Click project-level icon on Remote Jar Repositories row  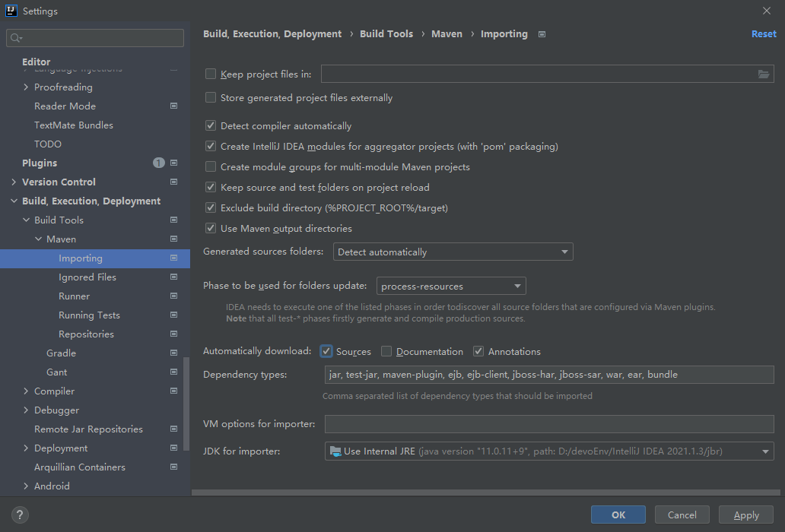173,429
